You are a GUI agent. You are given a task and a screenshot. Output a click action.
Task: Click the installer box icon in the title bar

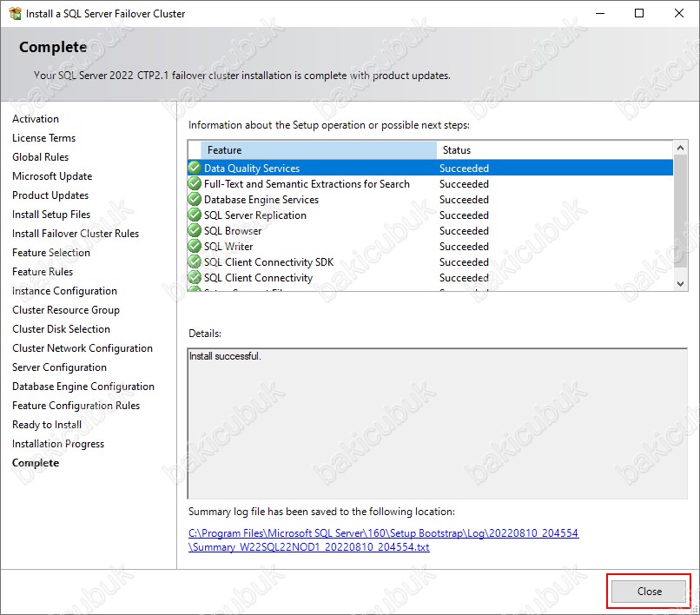coord(15,13)
